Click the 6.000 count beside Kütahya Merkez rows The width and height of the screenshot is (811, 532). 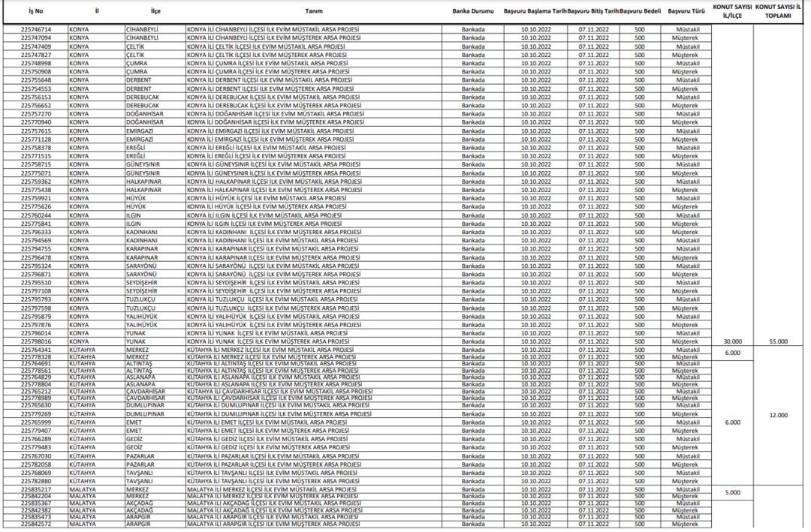pyautogui.click(x=732, y=353)
